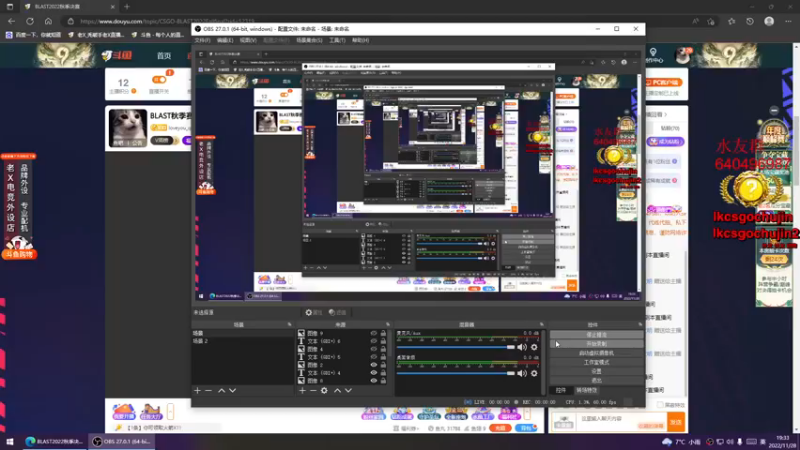Move the selected scene up
This screenshot has width=800, height=450.
[221, 390]
